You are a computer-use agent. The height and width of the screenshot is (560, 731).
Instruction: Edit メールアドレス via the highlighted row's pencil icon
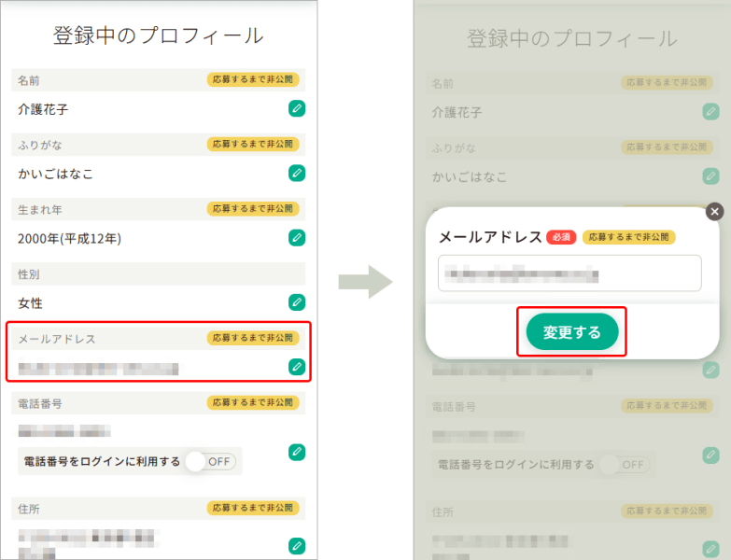(x=296, y=366)
